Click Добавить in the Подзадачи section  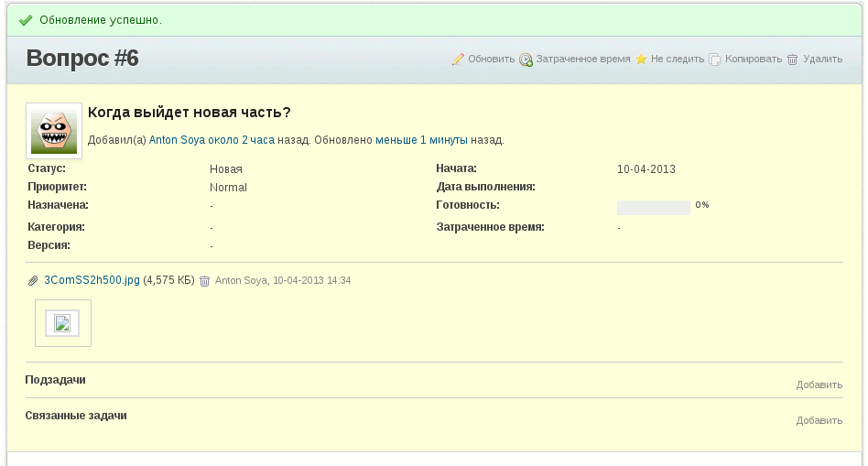click(819, 385)
